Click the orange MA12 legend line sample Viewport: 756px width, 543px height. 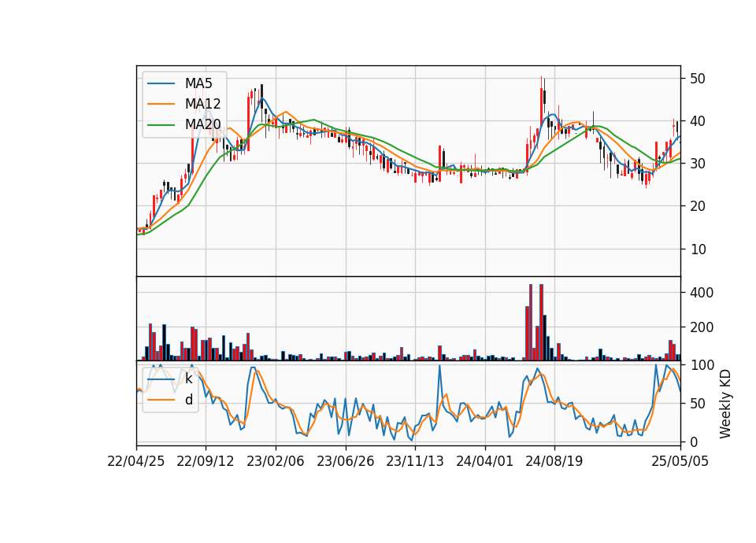click(161, 104)
